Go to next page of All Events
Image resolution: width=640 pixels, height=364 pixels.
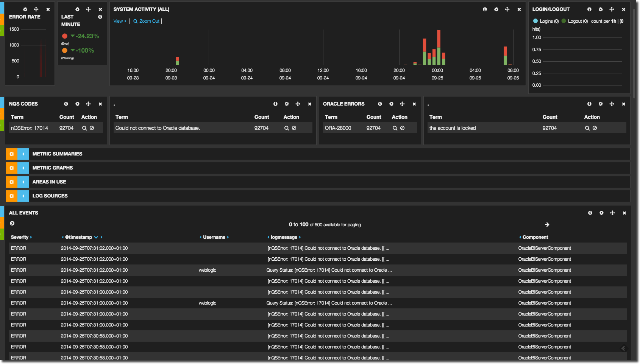pos(547,225)
